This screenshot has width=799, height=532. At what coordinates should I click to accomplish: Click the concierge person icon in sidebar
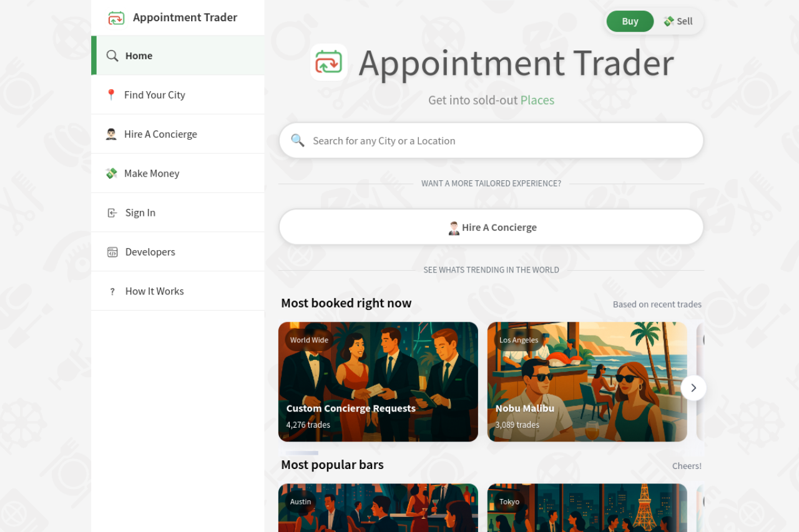(x=111, y=134)
